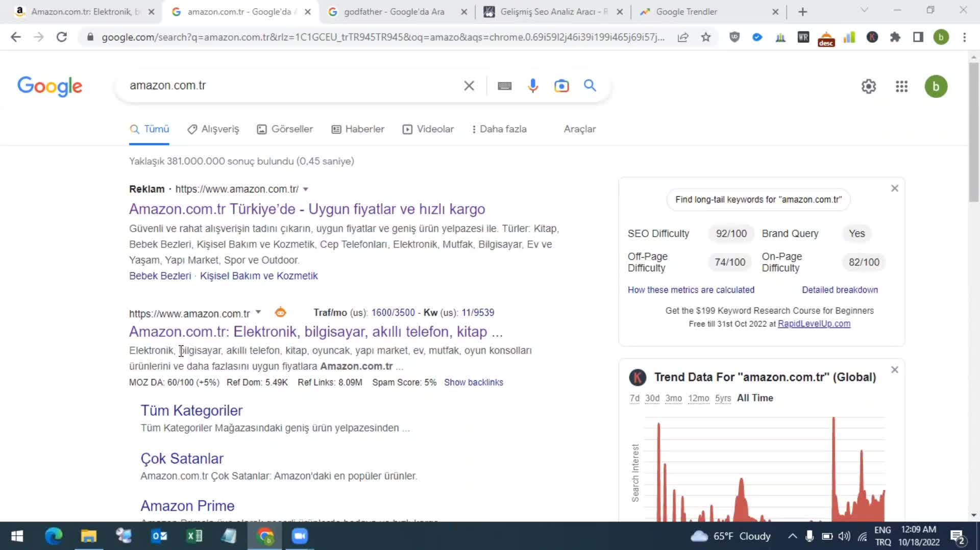The height and width of the screenshot is (550, 980).
Task: Reload the current Google page
Action: tap(62, 37)
